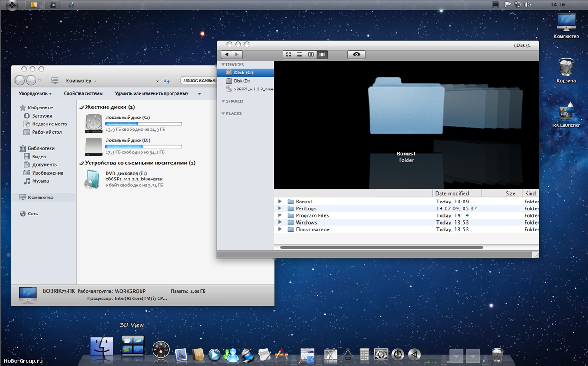Select Сеть in navigation pane
The width and height of the screenshot is (588, 366).
(29, 214)
